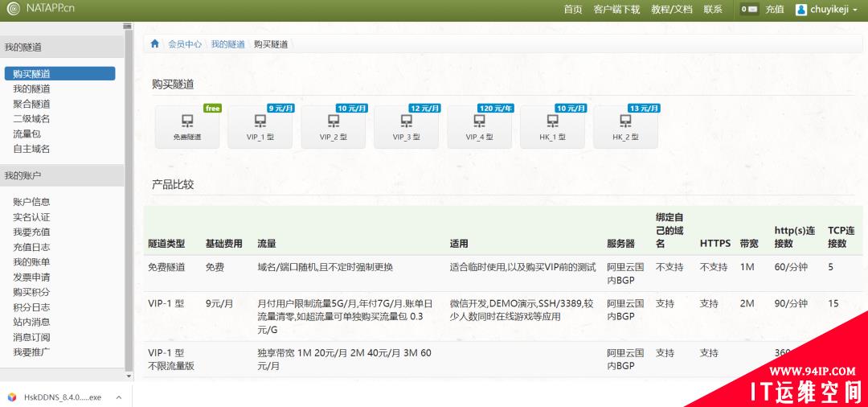Open 客户端下载 in top navigation
This screenshot has height=407, width=868.
(616, 10)
